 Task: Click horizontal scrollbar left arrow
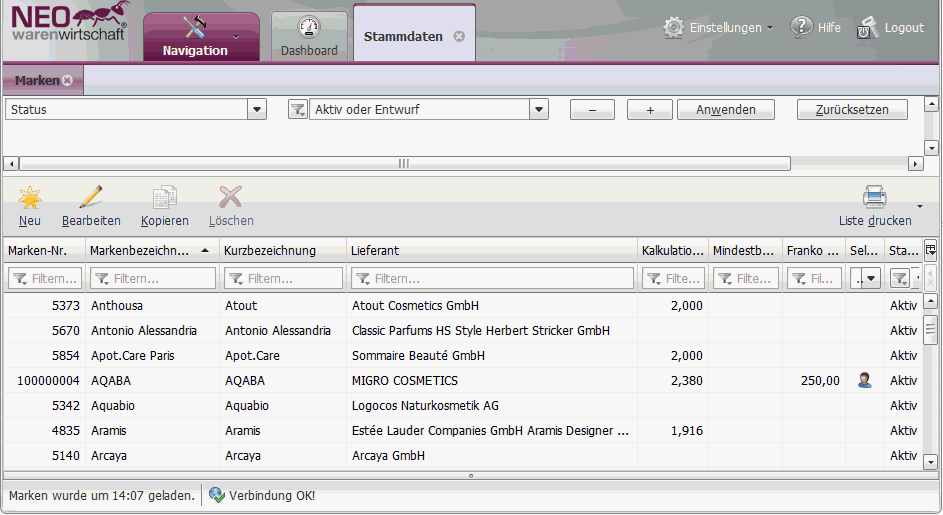(11, 164)
